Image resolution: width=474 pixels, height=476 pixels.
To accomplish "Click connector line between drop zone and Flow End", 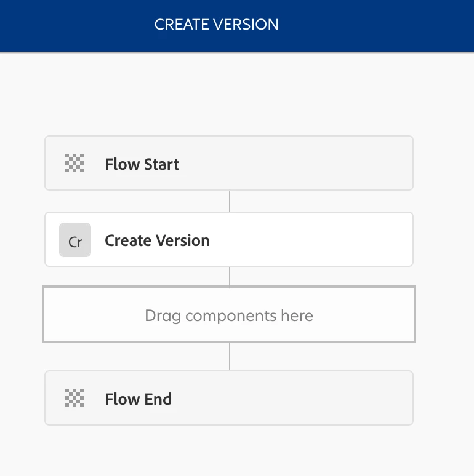I will coord(230,357).
